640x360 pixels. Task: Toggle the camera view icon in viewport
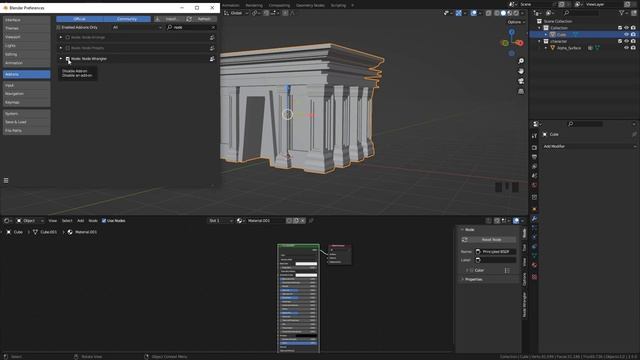[x=521, y=81]
